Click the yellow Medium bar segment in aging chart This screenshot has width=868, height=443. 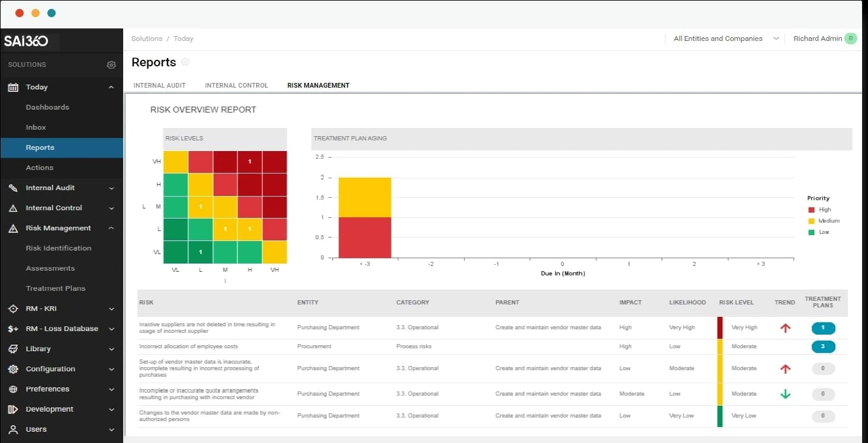point(365,197)
